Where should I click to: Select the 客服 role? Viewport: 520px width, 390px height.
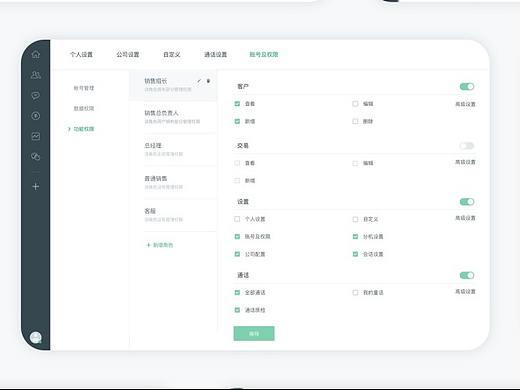click(173, 215)
